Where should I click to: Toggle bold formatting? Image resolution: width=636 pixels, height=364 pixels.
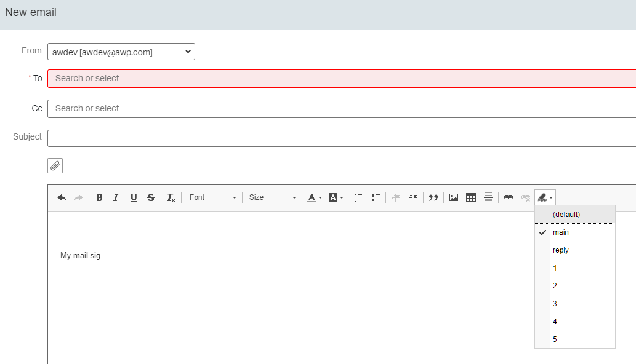click(99, 197)
